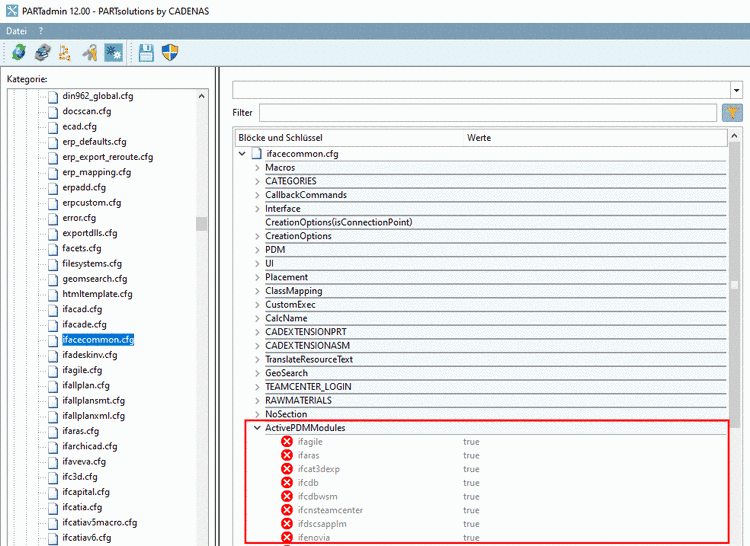Select ifacad.cfg in category list

coord(82,309)
